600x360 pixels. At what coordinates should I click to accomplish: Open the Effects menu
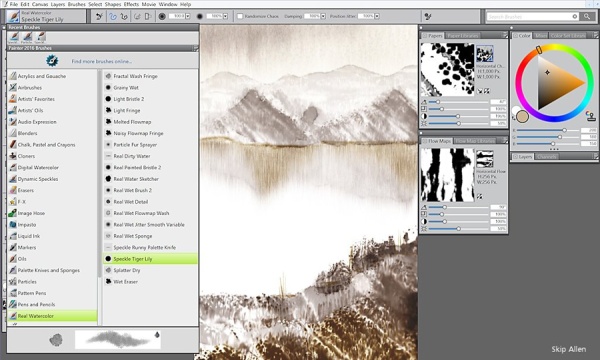131,4
